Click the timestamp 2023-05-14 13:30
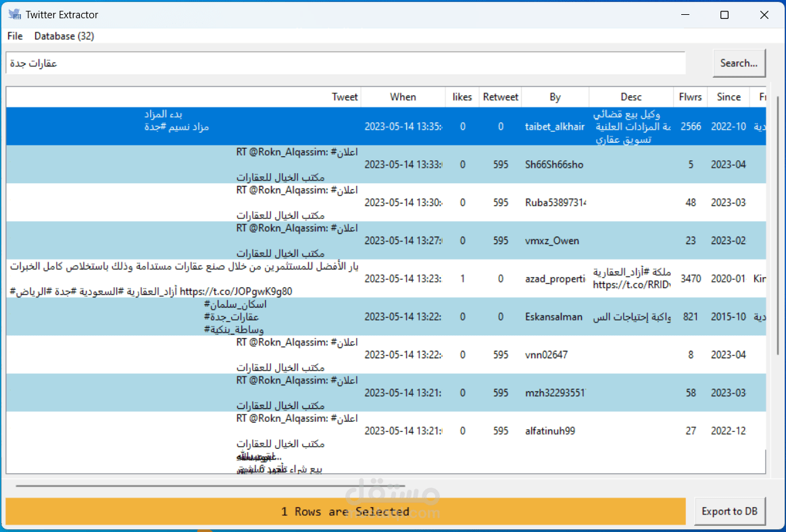This screenshot has height=532, width=786. click(403, 203)
